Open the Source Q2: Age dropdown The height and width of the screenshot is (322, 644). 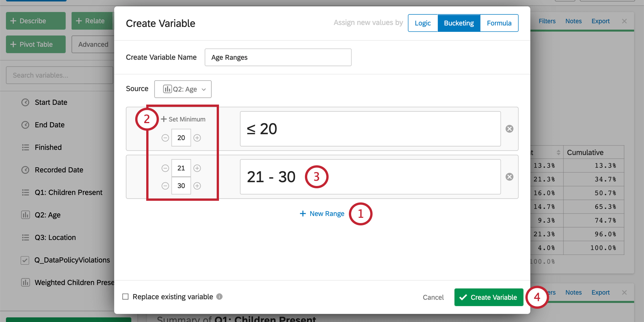(x=183, y=89)
